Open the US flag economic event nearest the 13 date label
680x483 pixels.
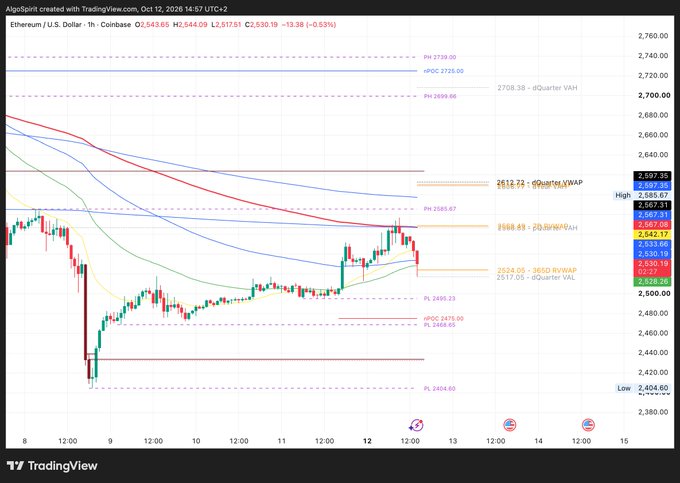(510, 425)
